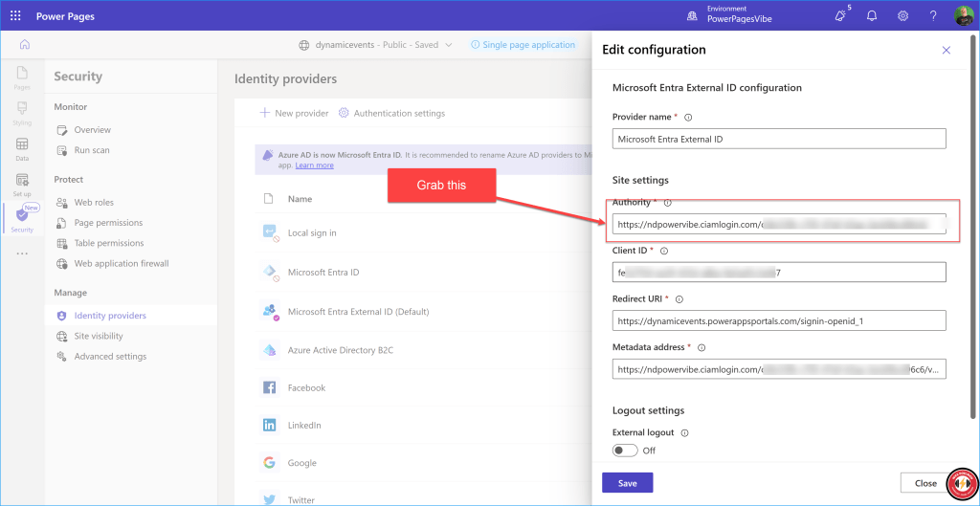
Task: Click New provider in toolbar
Action: point(294,113)
